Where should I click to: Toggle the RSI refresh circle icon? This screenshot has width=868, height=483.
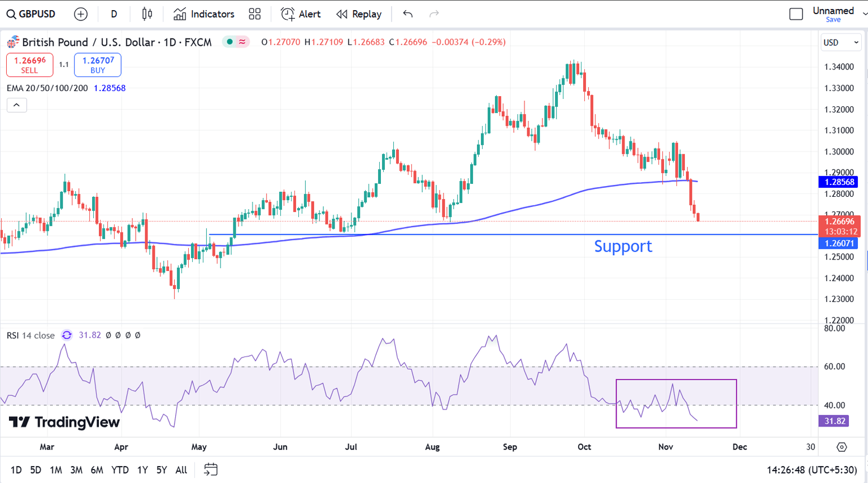(67, 335)
